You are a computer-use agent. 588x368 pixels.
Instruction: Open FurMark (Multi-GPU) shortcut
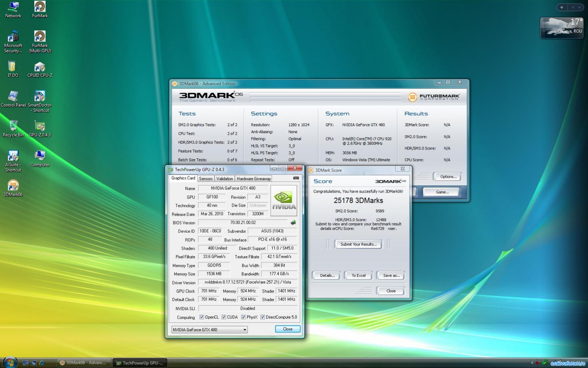tap(40, 42)
